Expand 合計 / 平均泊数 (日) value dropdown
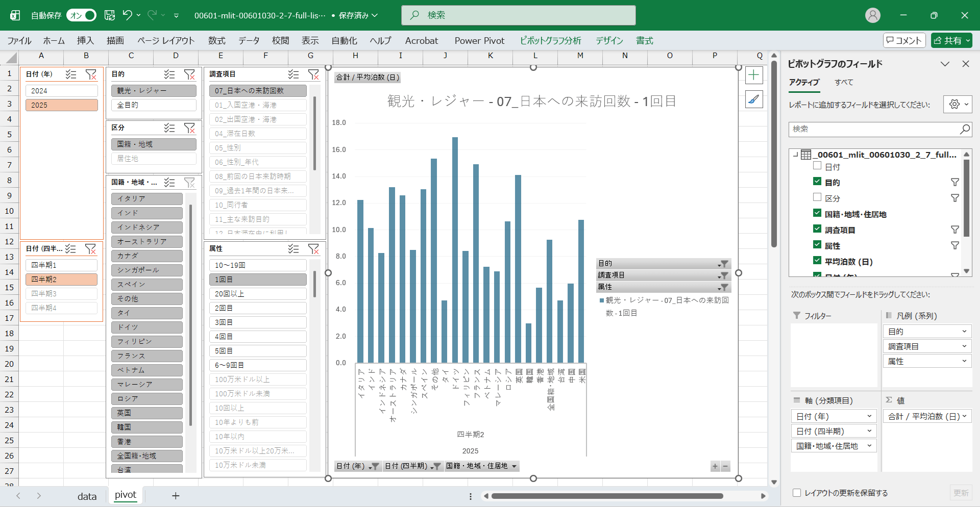 tap(964, 416)
